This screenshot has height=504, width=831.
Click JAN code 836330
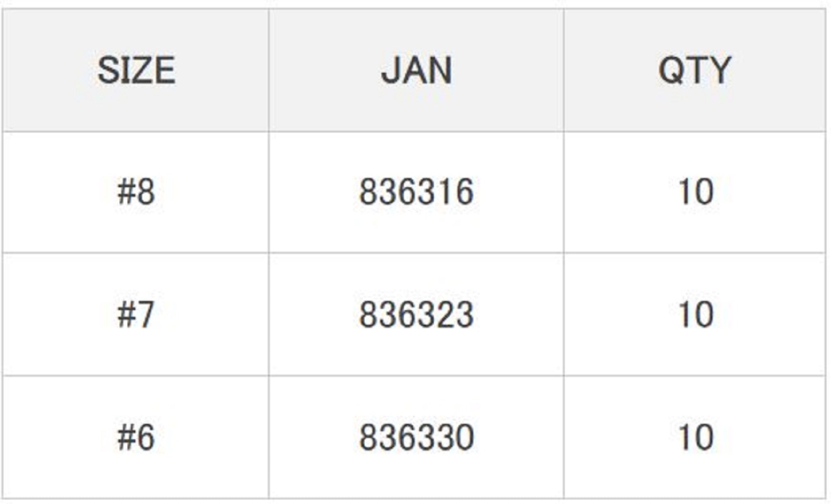pyautogui.click(x=416, y=437)
